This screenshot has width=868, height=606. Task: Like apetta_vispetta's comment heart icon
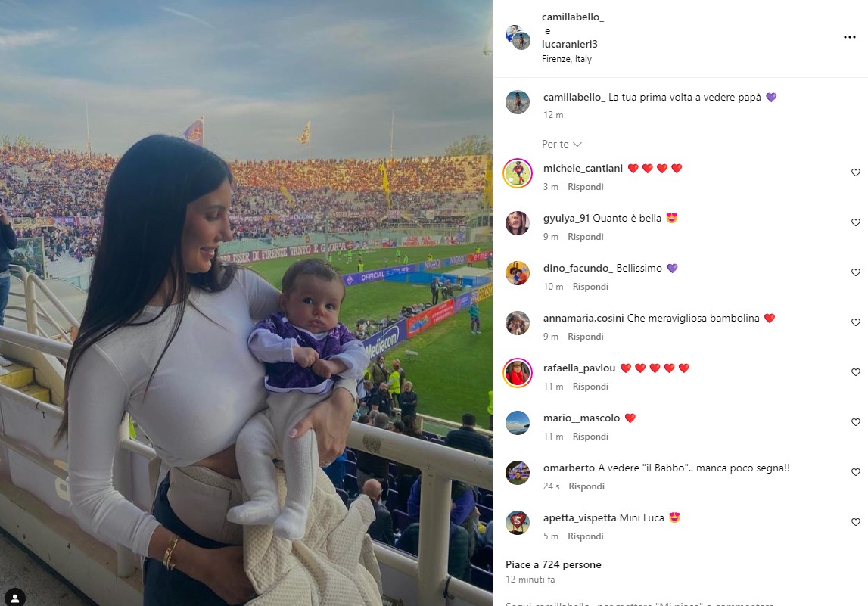855,522
